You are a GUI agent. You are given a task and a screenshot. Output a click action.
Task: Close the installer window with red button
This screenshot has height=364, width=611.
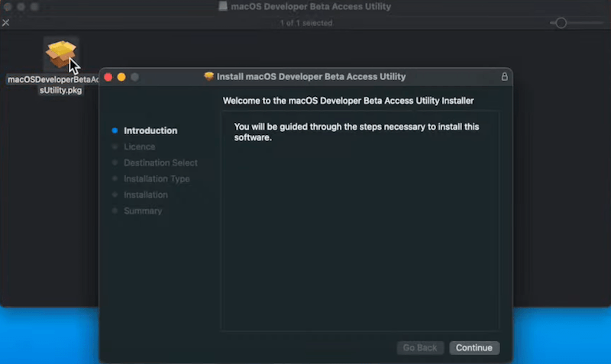108,77
